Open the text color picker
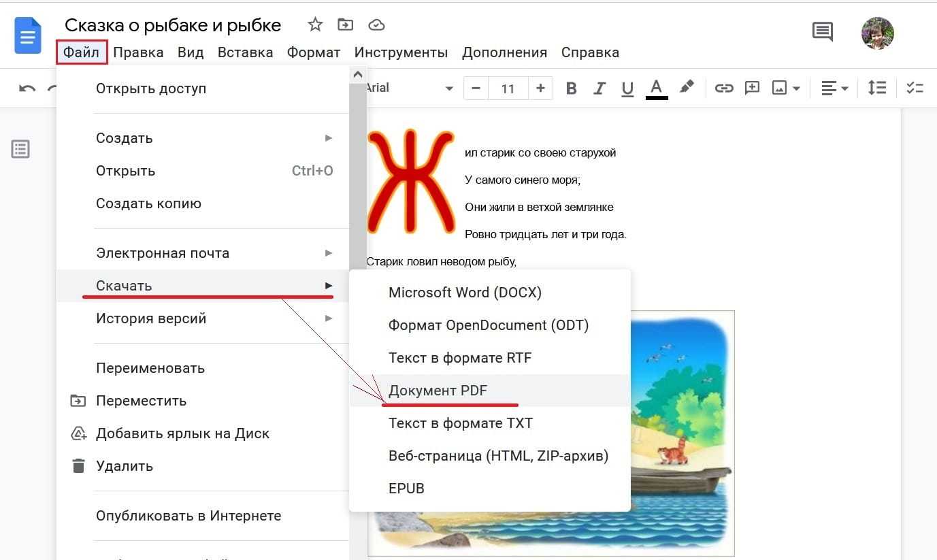 pos(656,88)
